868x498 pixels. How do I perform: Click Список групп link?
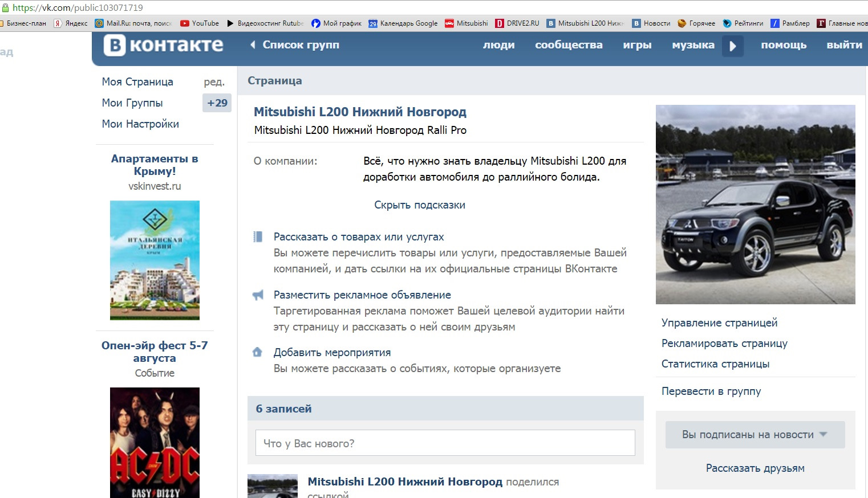pos(301,44)
